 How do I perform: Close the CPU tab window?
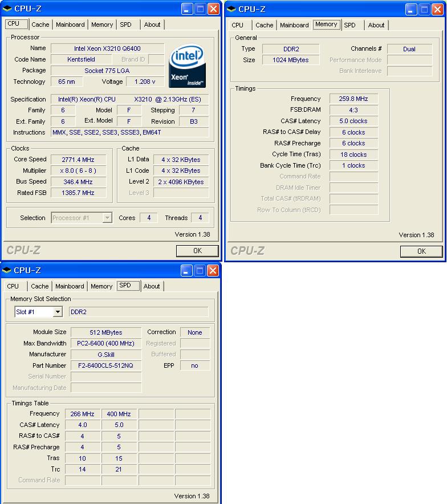click(213, 9)
